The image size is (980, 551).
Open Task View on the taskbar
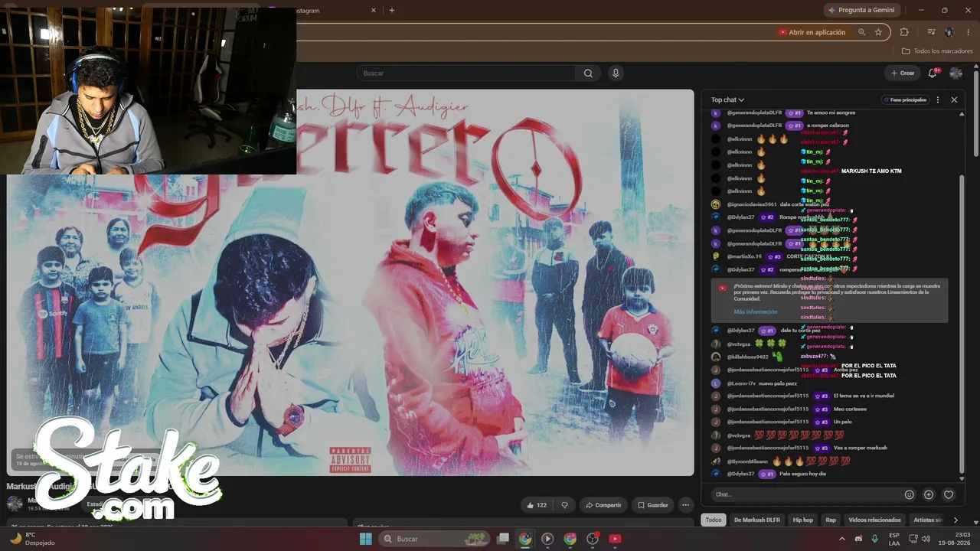[503, 539]
